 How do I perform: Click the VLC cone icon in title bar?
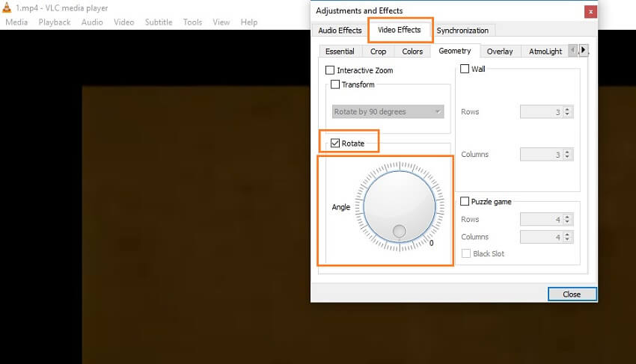[x=7, y=7]
